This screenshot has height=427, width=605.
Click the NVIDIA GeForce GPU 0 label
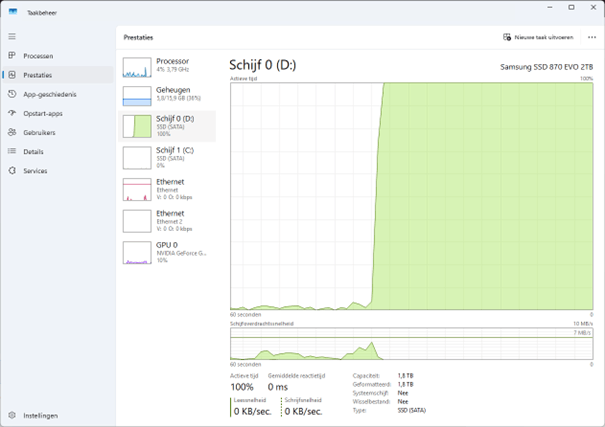[181, 253]
